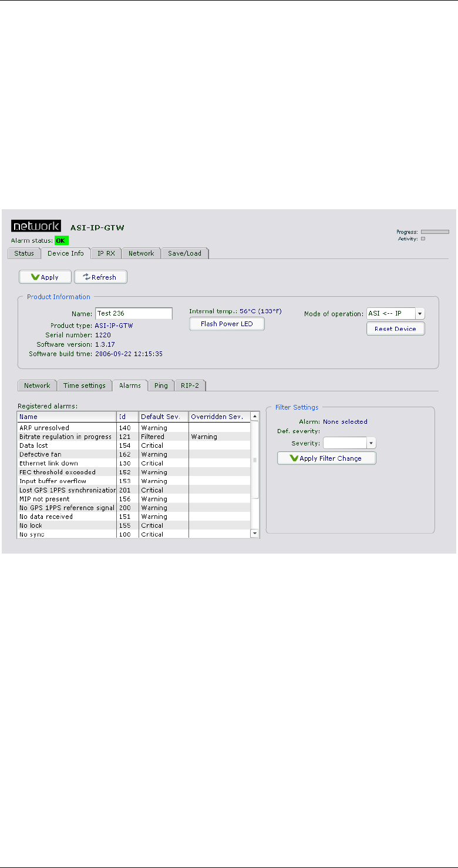458x868 pixels.
Task: Select the Input buffer overflow alarm
Action: point(134,481)
